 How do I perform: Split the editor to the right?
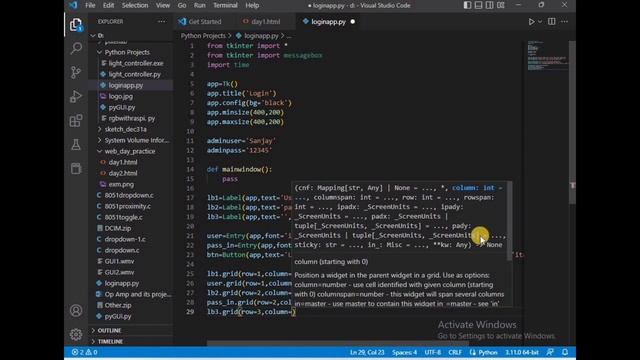551,22
